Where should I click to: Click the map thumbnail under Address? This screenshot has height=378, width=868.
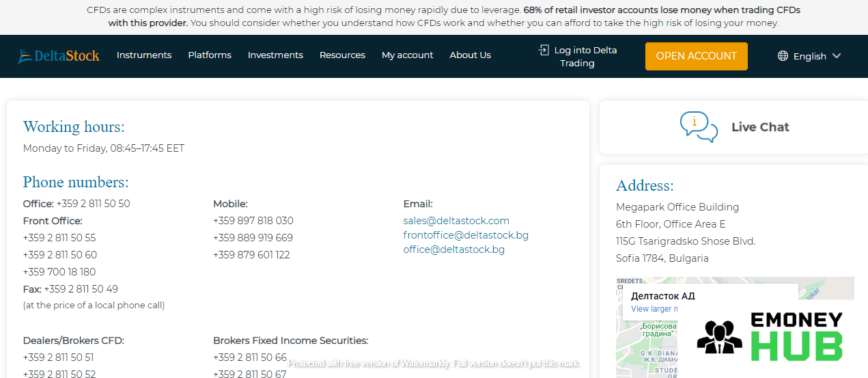click(x=735, y=327)
